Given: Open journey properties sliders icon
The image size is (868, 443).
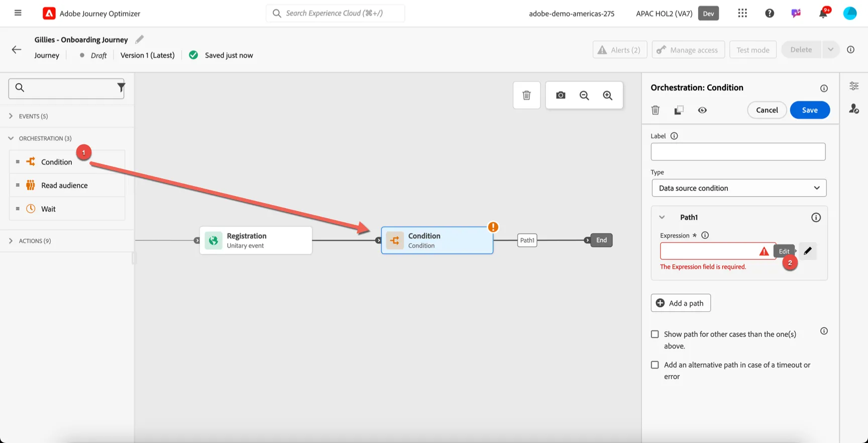Looking at the screenshot, I should coord(854,86).
